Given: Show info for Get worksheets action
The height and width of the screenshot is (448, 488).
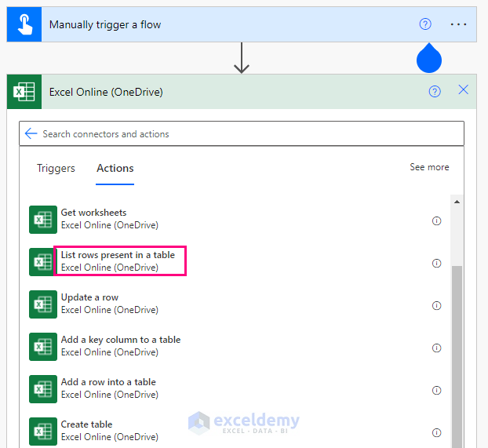Looking at the screenshot, I should point(437,221).
